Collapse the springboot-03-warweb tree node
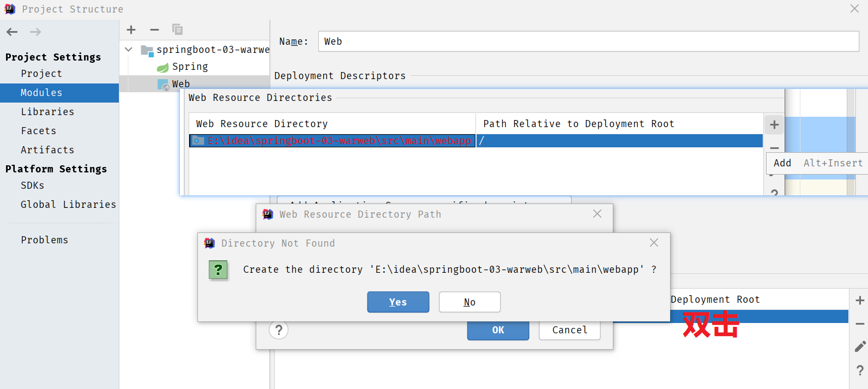868x389 pixels. (x=129, y=50)
